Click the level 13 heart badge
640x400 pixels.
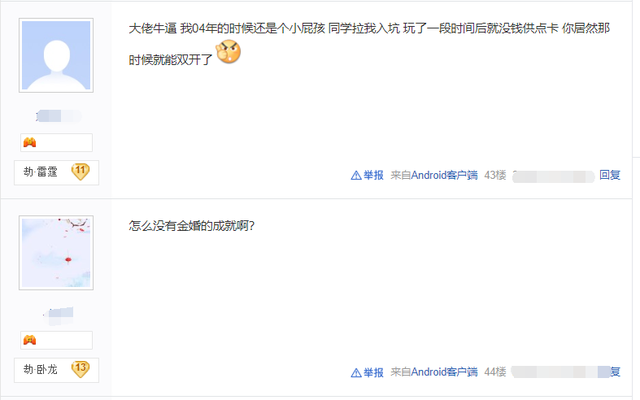click(80, 369)
